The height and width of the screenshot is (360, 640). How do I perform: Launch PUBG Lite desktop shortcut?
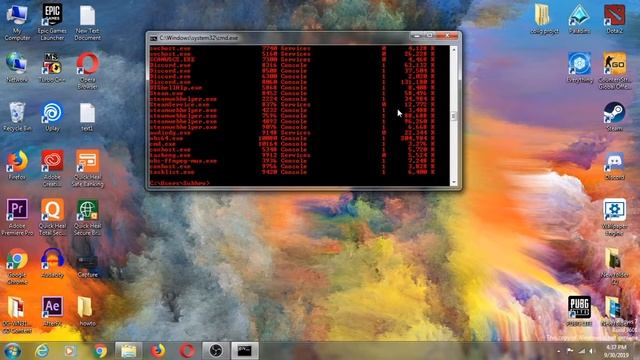[579, 311]
